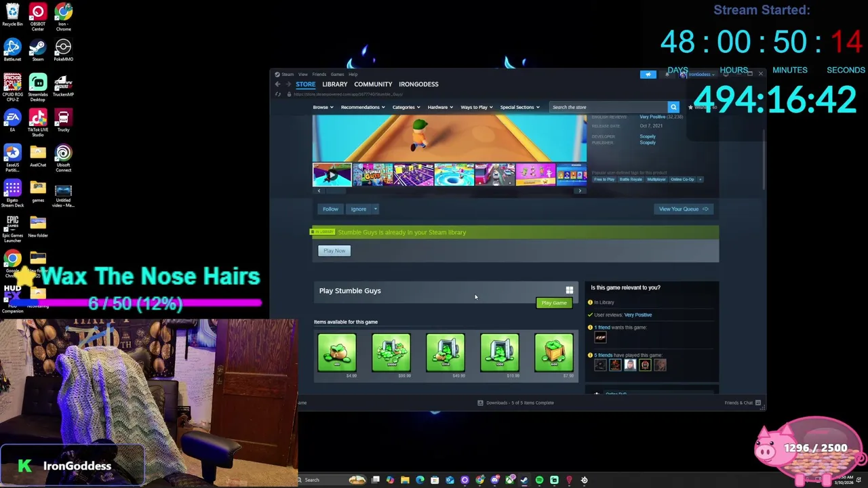Open the Recycle Bin desktop icon
This screenshot has height=488, width=868.
[x=12, y=16]
